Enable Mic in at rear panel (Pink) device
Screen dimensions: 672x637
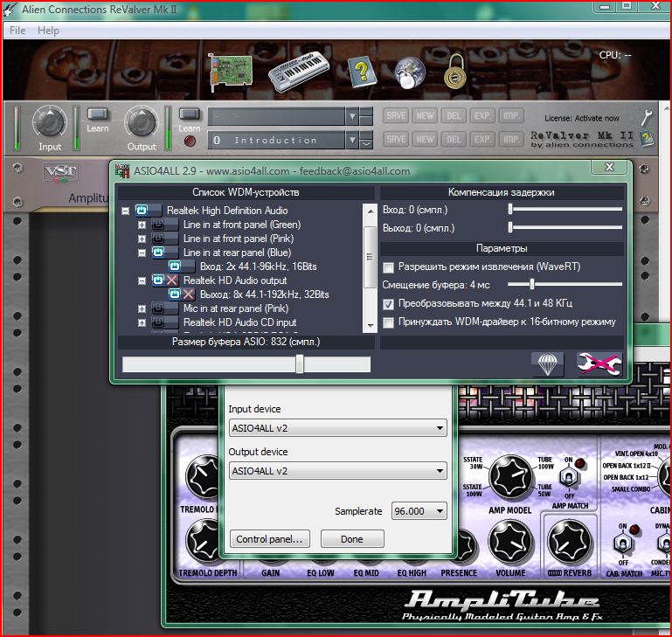click(165, 308)
